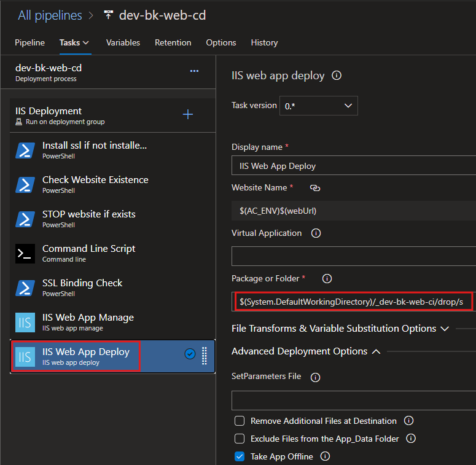This screenshot has width=476, height=465.
Task: Click the deployment group icon under IIS Deployment
Action: click(19, 122)
